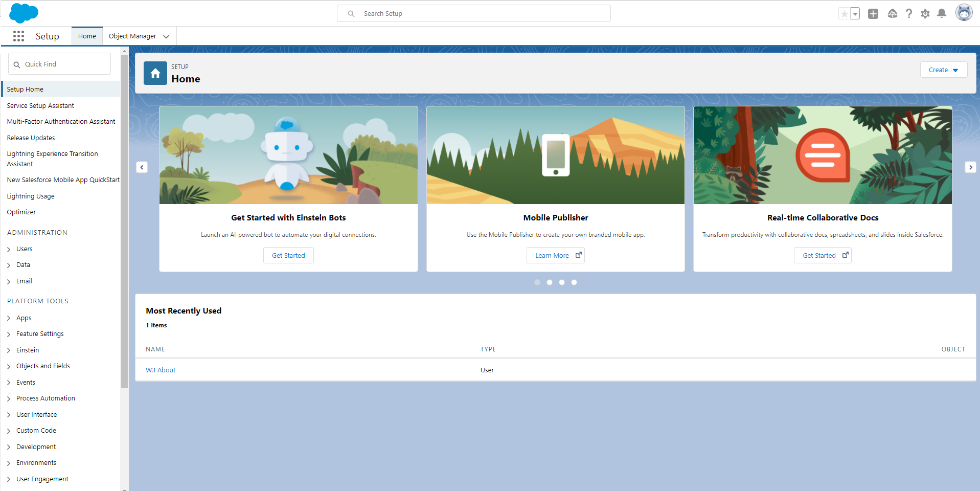Click the User type cell
Image resolution: width=980 pixels, height=491 pixels.
click(x=487, y=370)
